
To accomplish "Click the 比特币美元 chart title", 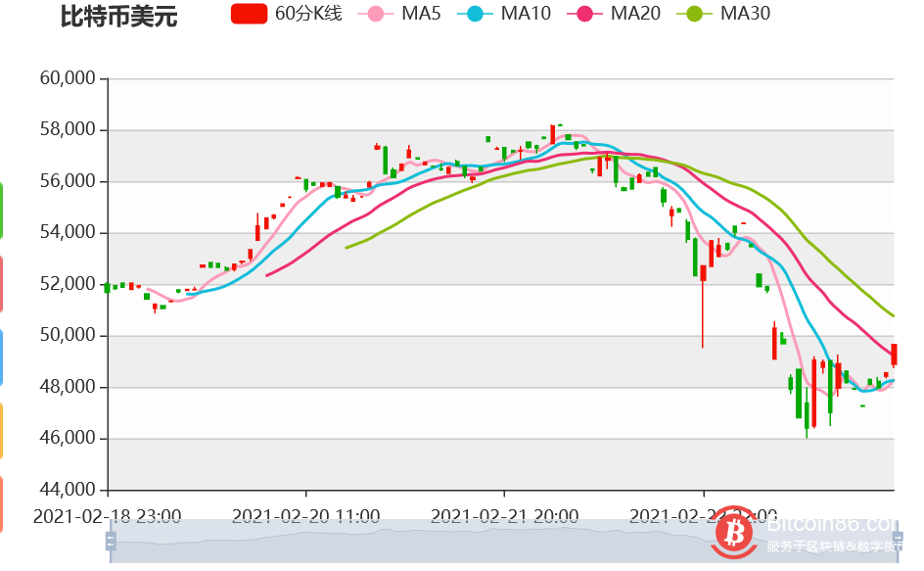I will (105, 16).
